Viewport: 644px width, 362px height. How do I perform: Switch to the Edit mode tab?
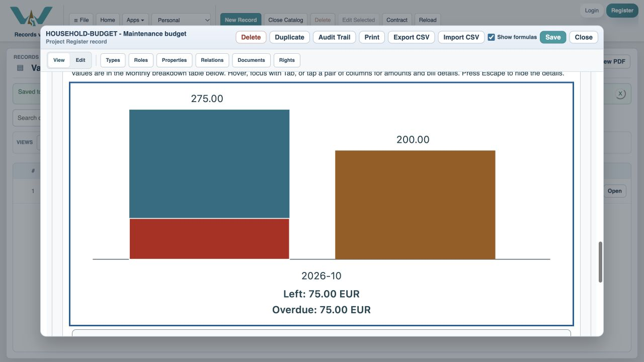80,60
